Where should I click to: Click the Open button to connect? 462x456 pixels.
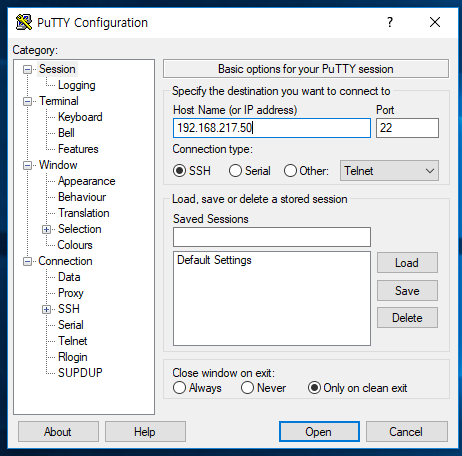319,432
